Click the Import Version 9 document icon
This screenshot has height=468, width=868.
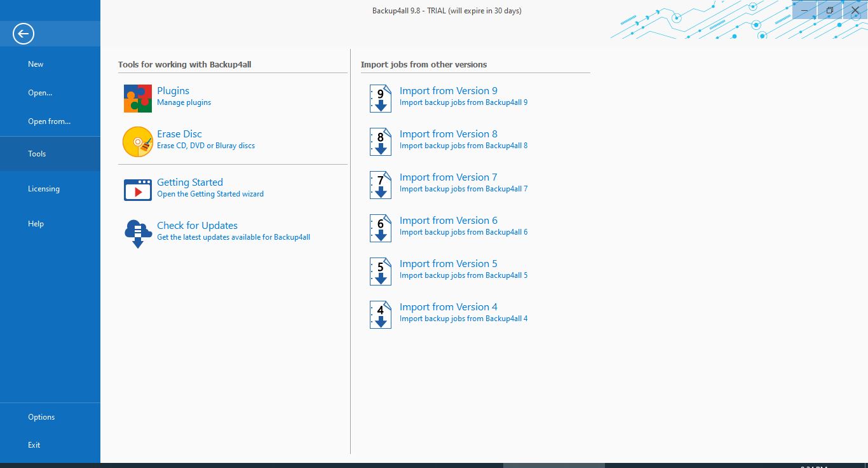pyautogui.click(x=381, y=99)
